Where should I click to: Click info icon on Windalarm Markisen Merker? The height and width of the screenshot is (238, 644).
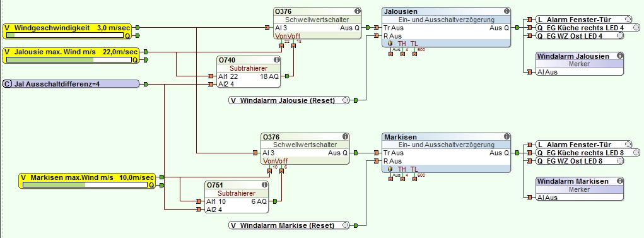click(619, 181)
